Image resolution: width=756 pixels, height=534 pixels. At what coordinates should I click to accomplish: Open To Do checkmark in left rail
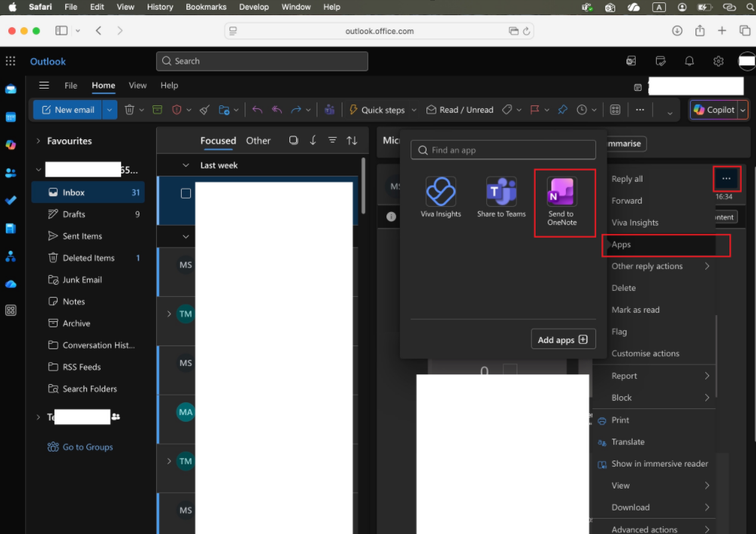click(11, 201)
